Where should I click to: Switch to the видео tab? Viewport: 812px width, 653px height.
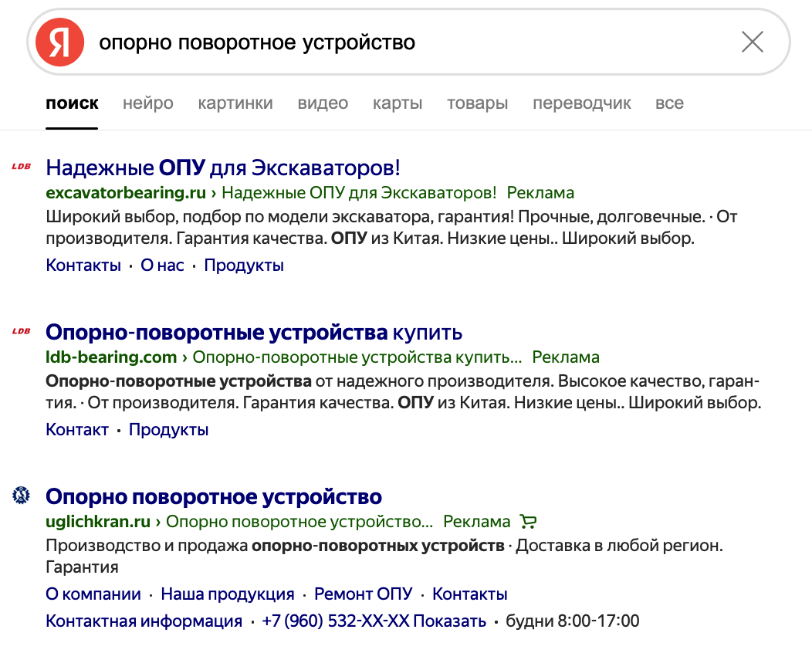(x=323, y=103)
